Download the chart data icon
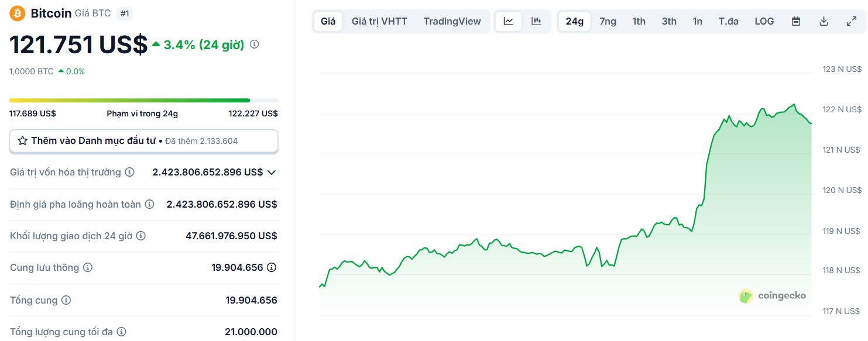 click(x=824, y=22)
